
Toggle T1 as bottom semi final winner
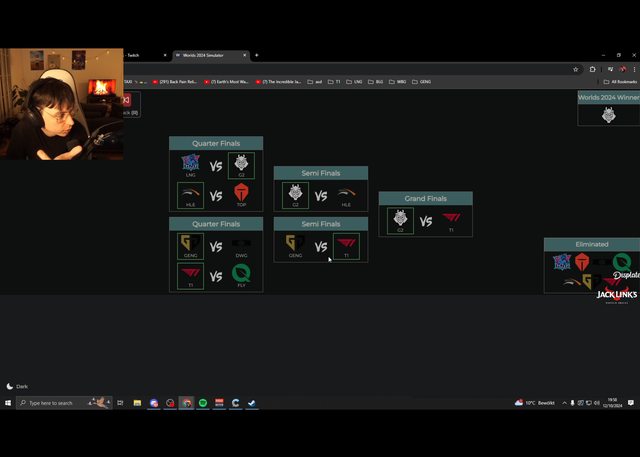point(346,245)
